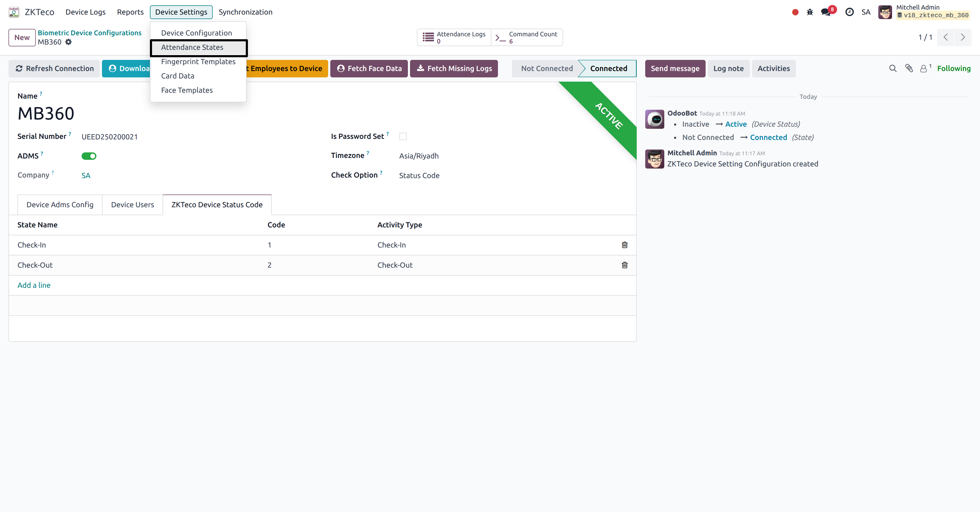Open the settings gear next to MB360
Screen dimensions: 980x512
tap(69, 42)
